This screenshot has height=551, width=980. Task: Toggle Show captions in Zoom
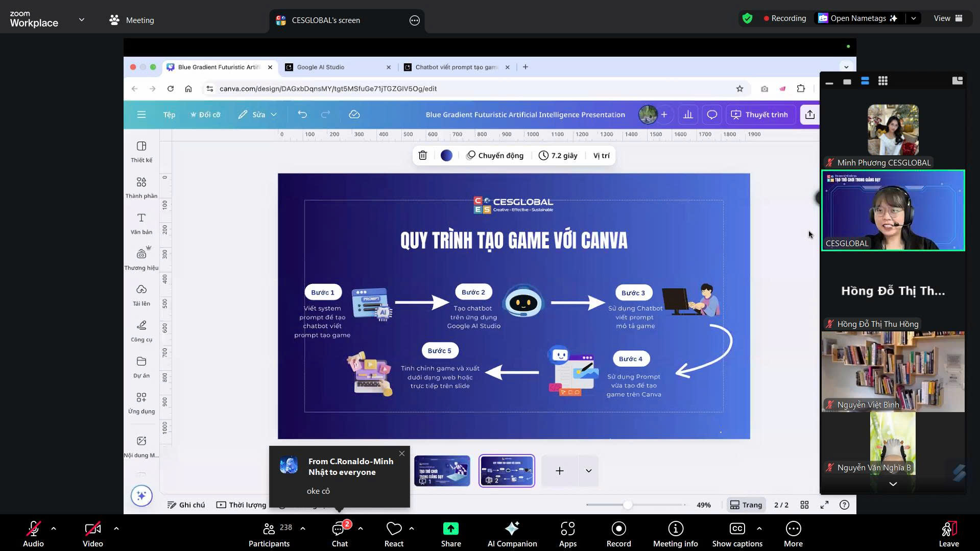(x=737, y=534)
